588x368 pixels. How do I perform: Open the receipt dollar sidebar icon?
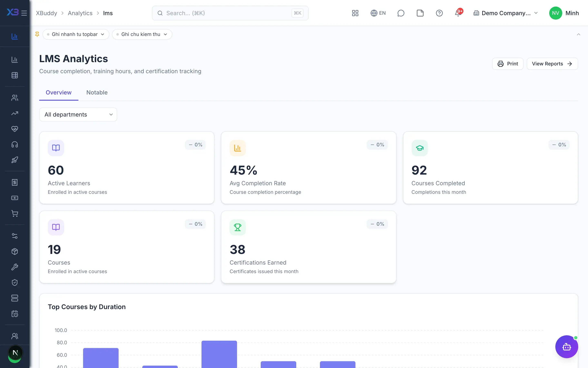(x=14, y=182)
